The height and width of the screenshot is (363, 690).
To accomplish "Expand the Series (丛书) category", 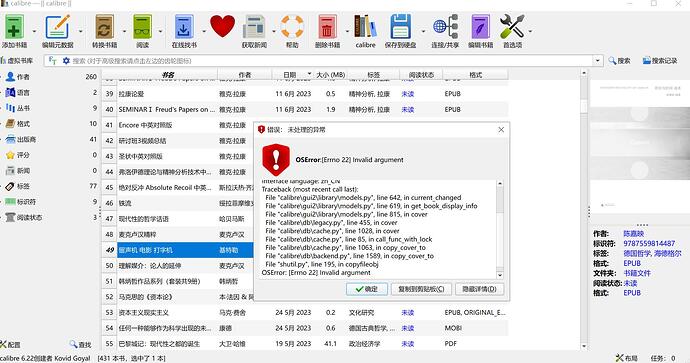I will (x=1, y=108).
